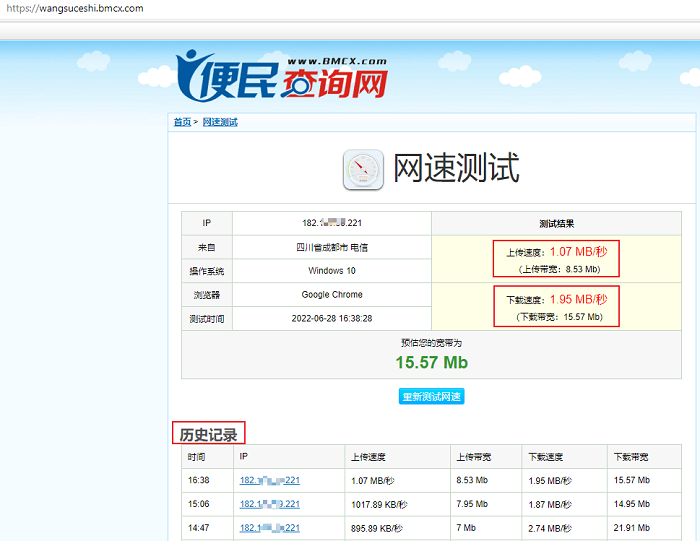Click the green 15.57 Mb estimated bandwidth value
The height and width of the screenshot is (541, 700).
click(x=431, y=362)
